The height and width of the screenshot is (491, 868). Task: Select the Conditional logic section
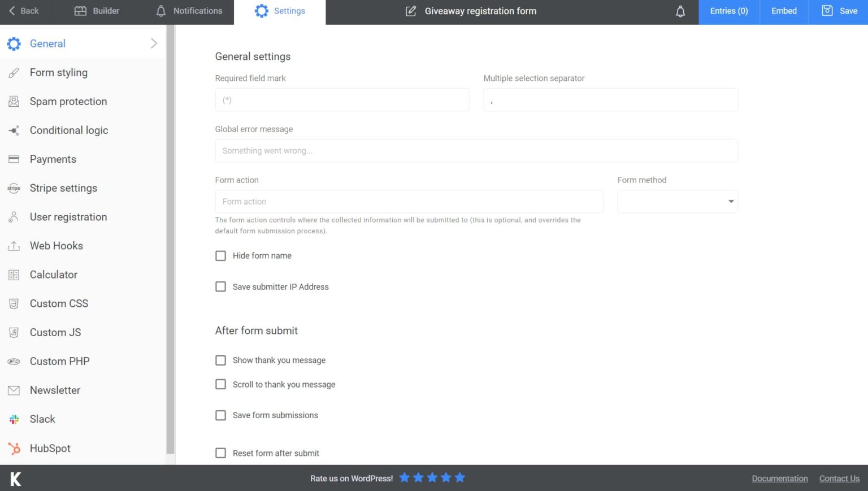[68, 130]
